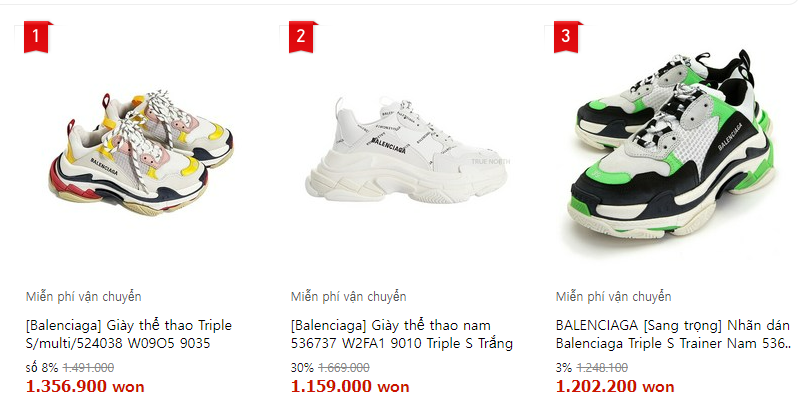The height and width of the screenshot is (404, 806).
Task: Click the 1.356.900 won sale price
Action: pyautogui.click(x=85, y=387)
